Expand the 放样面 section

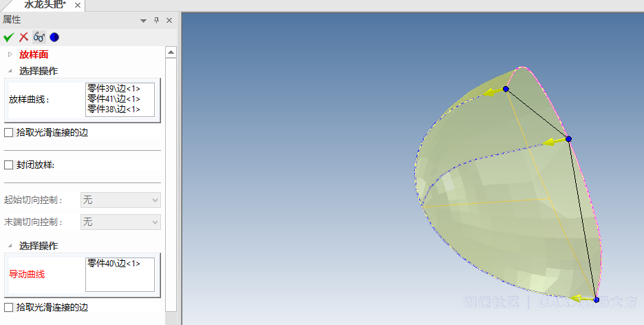pos(10,54)
